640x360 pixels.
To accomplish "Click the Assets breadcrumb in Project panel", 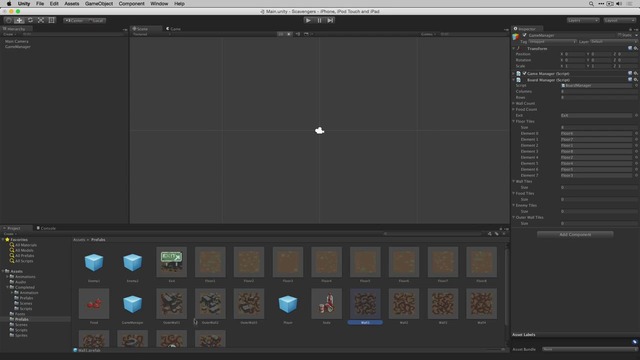I will pos(79,240).
